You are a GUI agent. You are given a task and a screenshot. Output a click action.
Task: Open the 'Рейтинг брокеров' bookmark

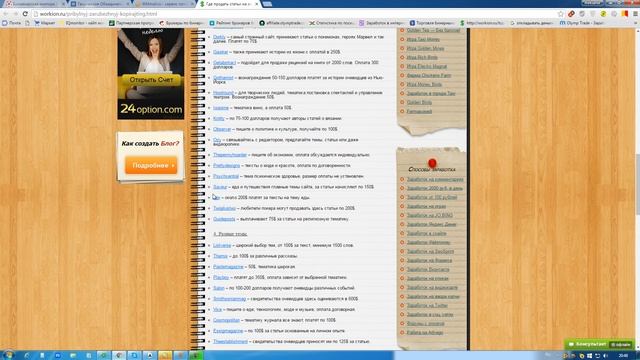point(231,23)
